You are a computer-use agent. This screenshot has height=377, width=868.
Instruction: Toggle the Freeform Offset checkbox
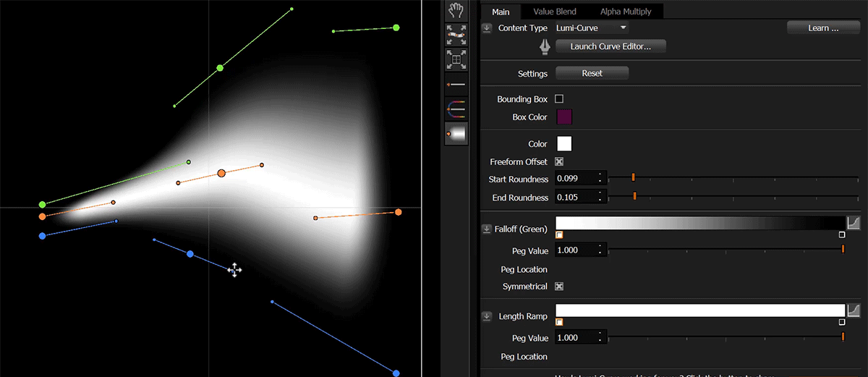pos(559,162)
